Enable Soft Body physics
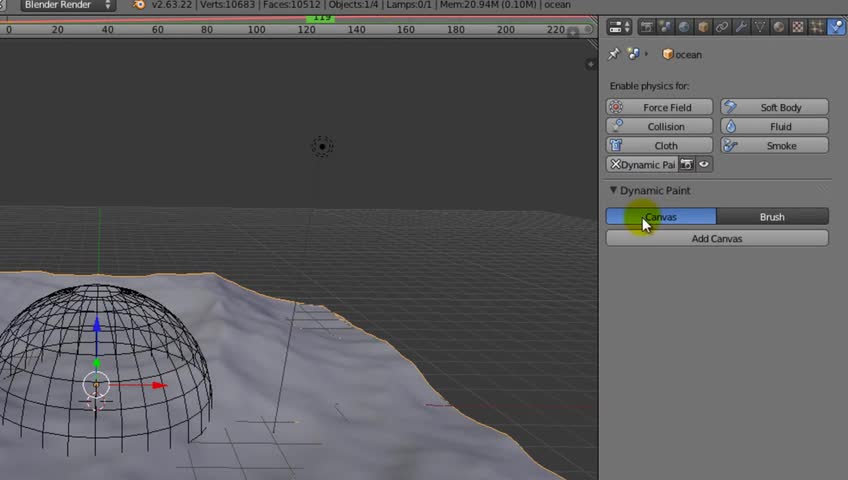Viewport: 848px width, 480px height. point(774,107)
